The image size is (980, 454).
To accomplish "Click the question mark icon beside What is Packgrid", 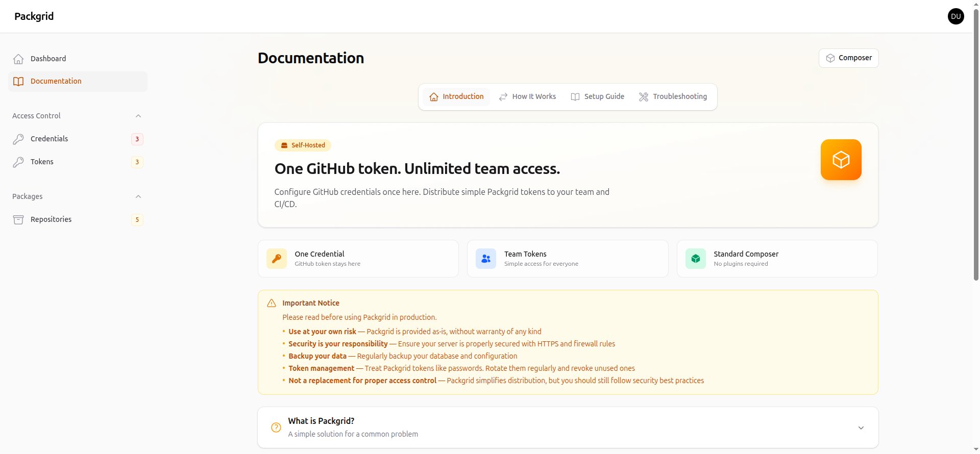I will click(276, 427).
